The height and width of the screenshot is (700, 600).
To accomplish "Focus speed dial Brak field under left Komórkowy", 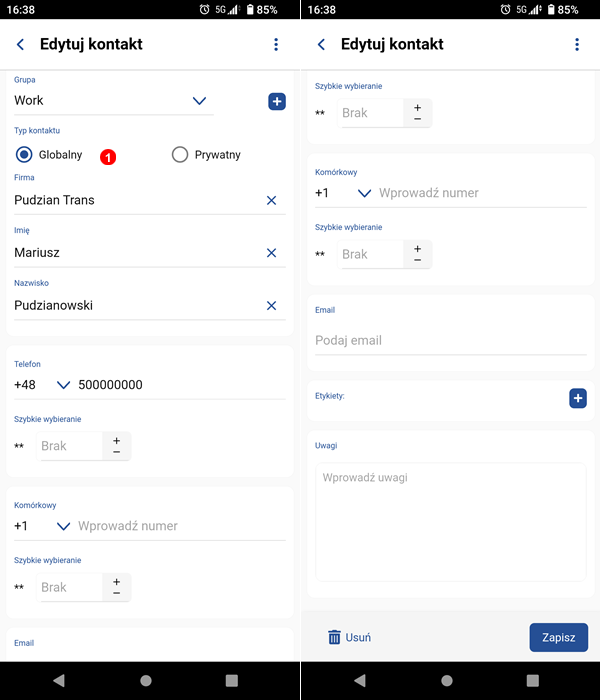I will click(70, 587).
